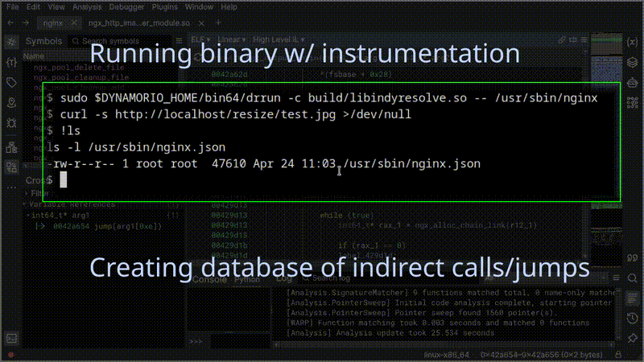The height and width of the screenshot is (362, 644).
Task: Select ngx_pool_cleanup_file symbol
Action: click(81, 77)
